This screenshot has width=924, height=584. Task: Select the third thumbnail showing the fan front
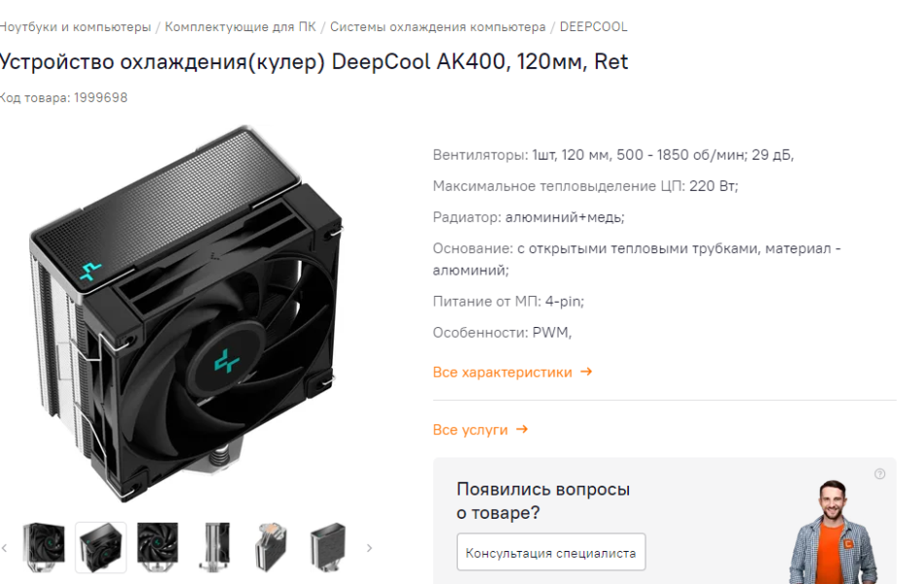click(x=158, y=547)
